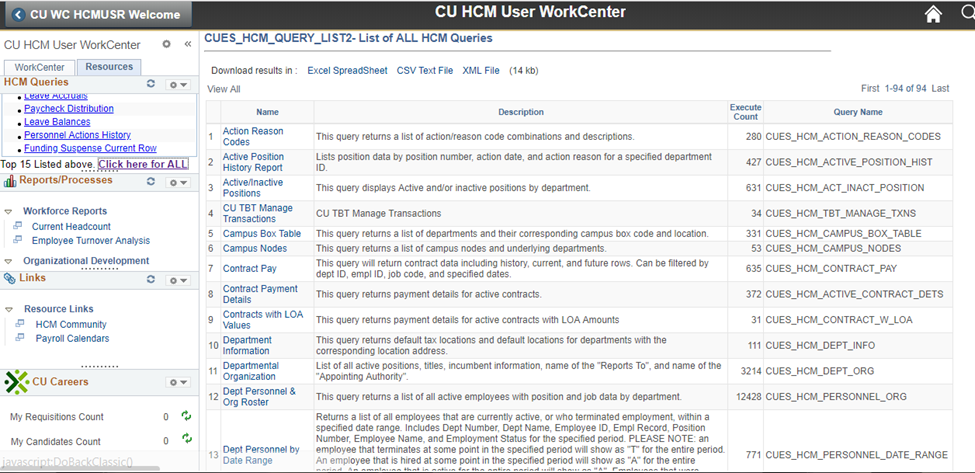Collapse the Resource Links group
This screenshot has height=473, width=975.
8,309
